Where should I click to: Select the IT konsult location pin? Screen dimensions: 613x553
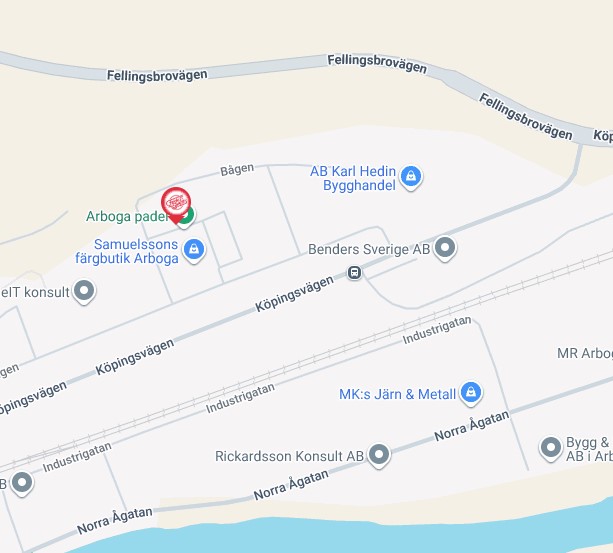point(84,292)
